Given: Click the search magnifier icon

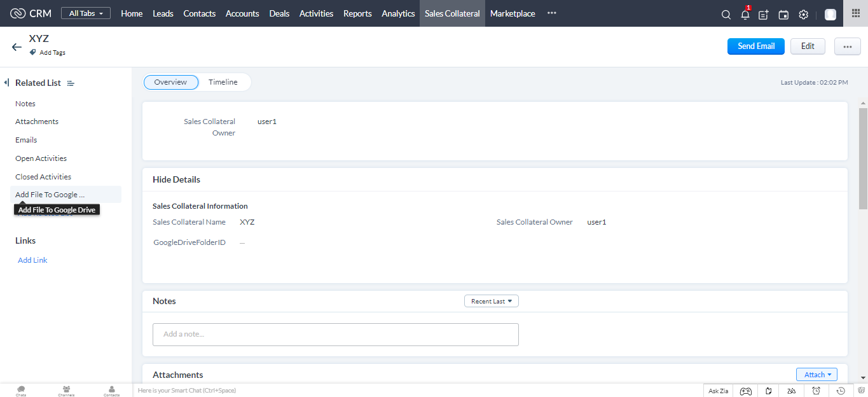Looking at the screenshot, I should coord(726,15).
